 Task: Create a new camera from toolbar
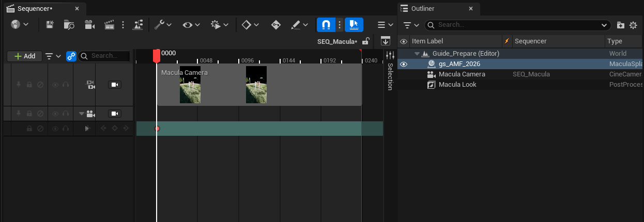89,24
